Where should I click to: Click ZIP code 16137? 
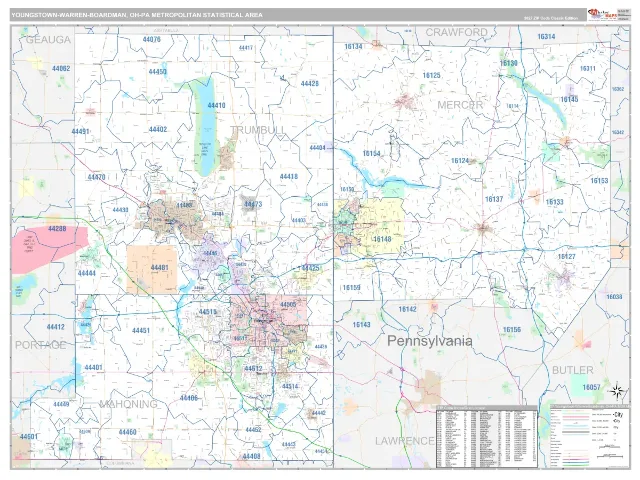click(x=494, y=200)
